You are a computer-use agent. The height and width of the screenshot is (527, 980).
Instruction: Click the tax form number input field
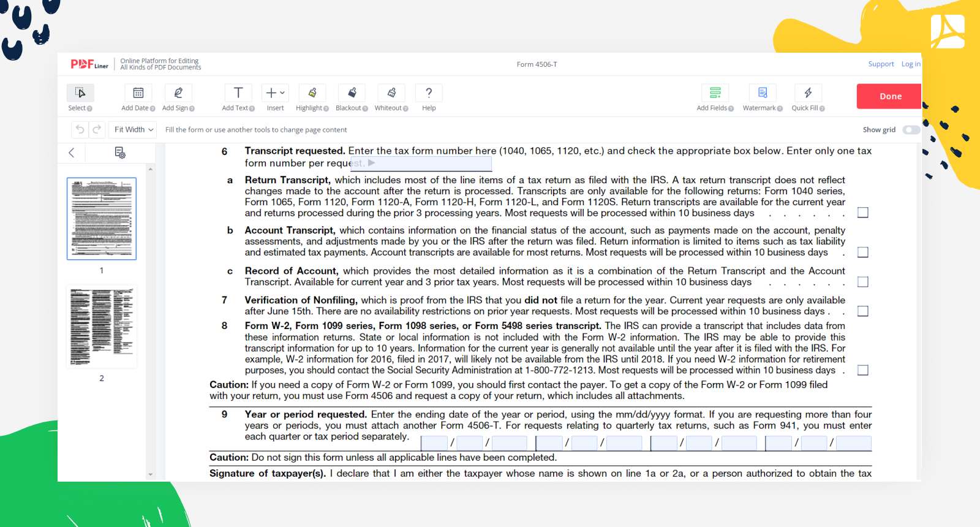pyautogui.click(x=421, y=164)
